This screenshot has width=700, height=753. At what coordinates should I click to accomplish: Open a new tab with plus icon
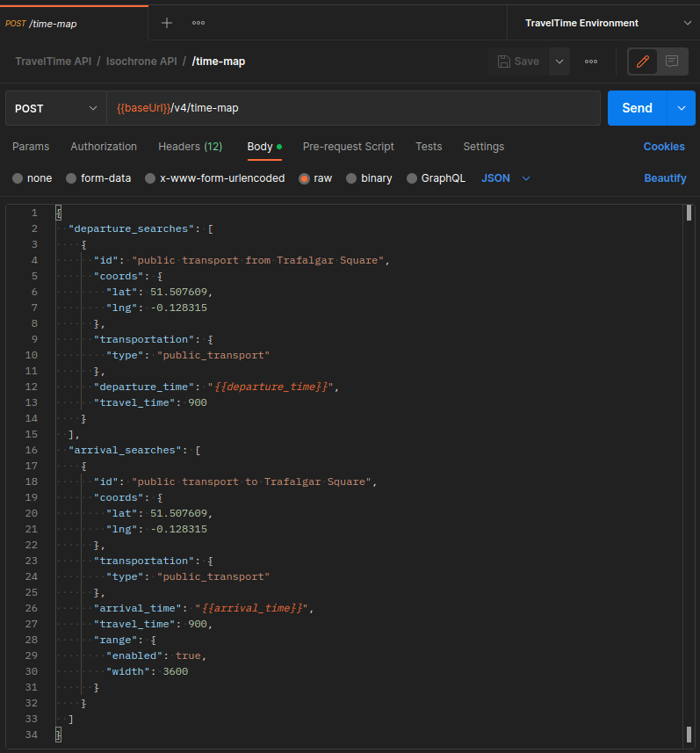coord(167,23)
